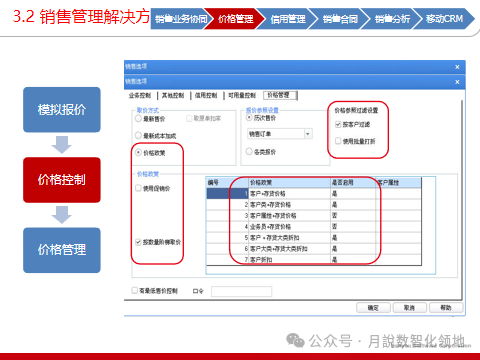Uncheck the 按客户过滤 checkbox

click(338, 124)
